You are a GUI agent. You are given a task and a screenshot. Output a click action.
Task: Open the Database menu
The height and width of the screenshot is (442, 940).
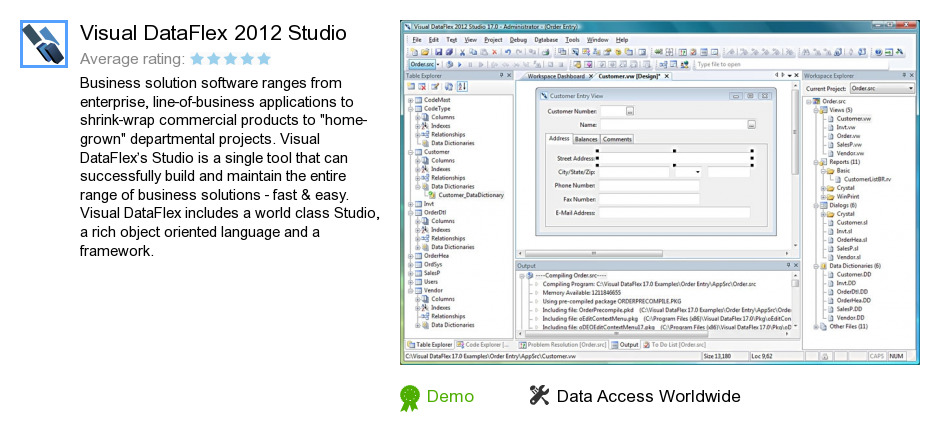[546, 40]
